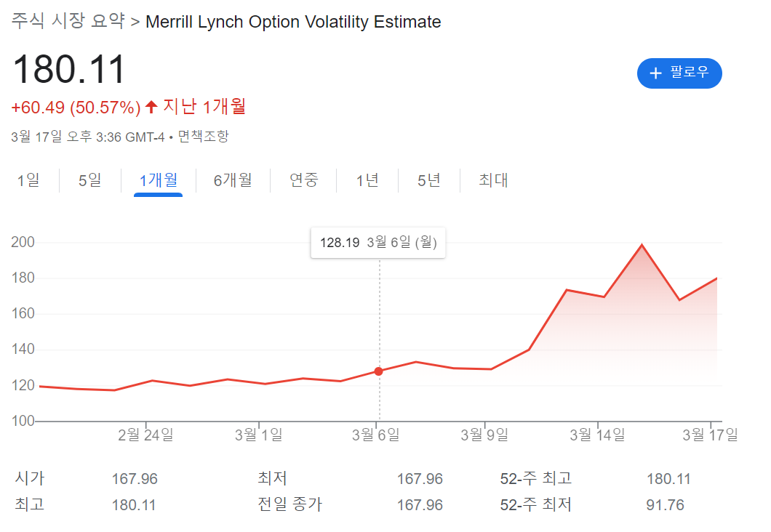Click the 3월 9일 x-axis label
The width and height of the screenshot is (771, 532).
coord(484,435)
